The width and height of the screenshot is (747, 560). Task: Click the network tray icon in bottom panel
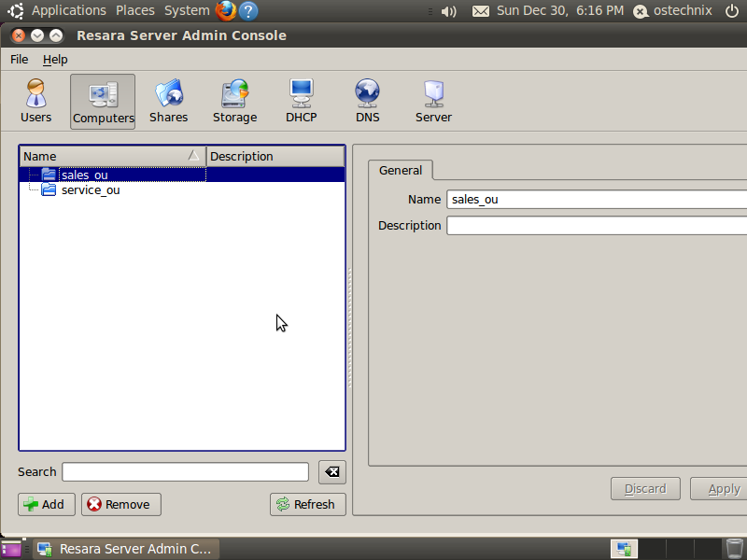pyautogui.click(x=624, y=549)
